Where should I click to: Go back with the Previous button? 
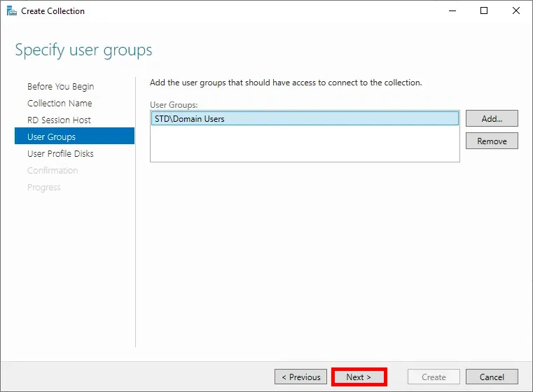pos(300,377)
